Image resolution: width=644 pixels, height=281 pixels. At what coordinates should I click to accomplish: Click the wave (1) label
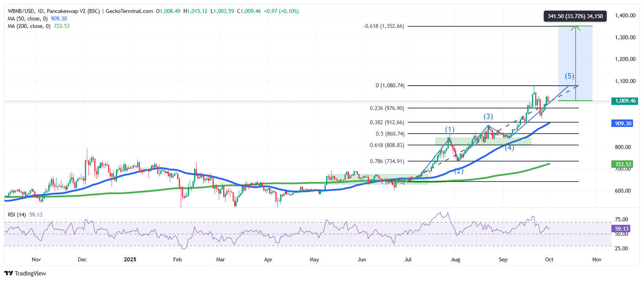coord(450,129)
